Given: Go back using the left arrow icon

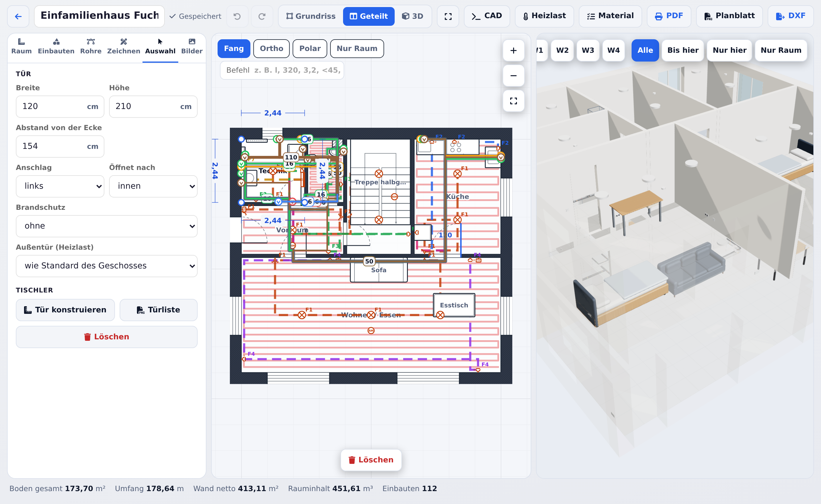Looking at the screenshot, I should pyautogui.click(x=18, y=16).
